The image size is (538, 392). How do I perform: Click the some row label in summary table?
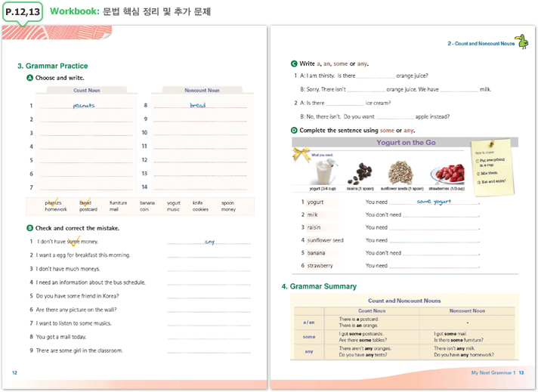pyautogui.click(x=309, y=337)
